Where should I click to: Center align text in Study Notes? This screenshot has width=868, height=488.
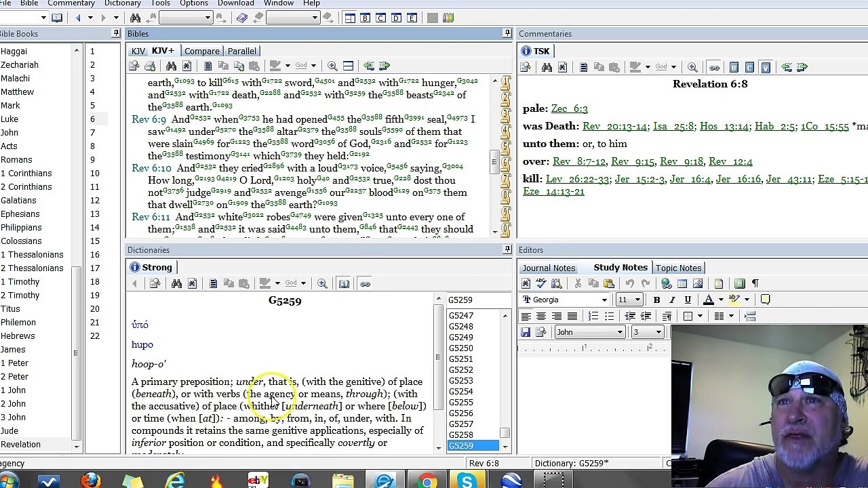tap(541, 316)
